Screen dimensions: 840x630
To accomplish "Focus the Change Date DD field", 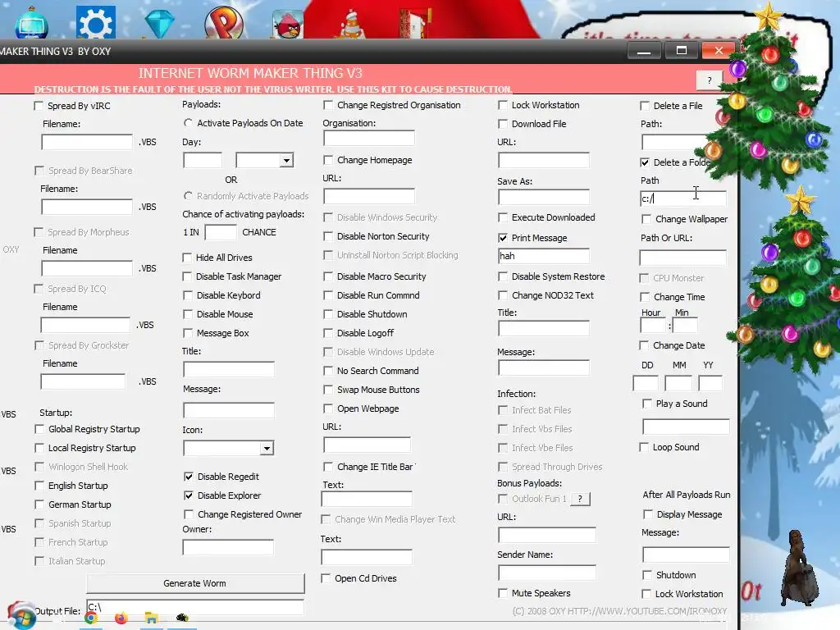I will 646,384.
